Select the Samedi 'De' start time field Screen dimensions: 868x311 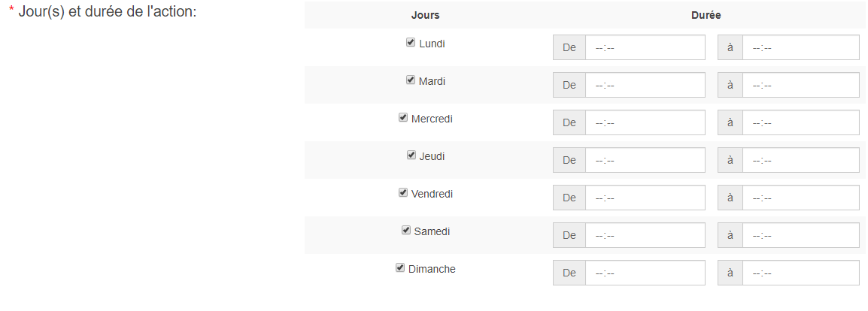click(645, 235)
